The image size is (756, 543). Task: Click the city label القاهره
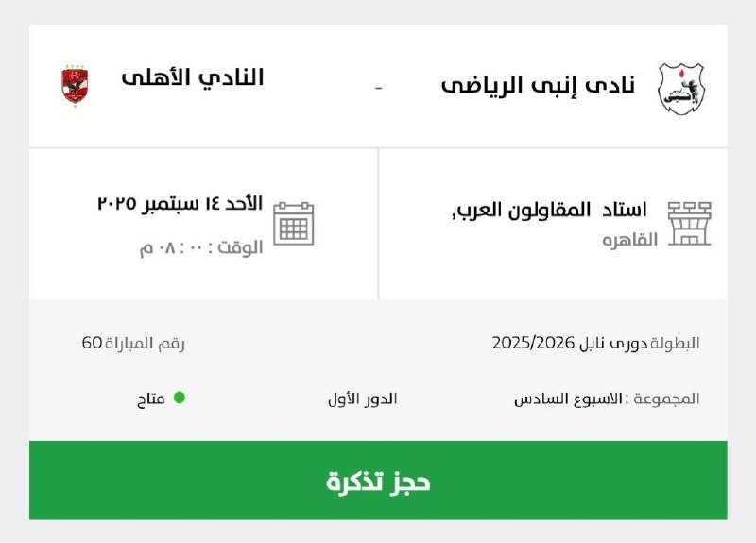(x=630, y=240)
